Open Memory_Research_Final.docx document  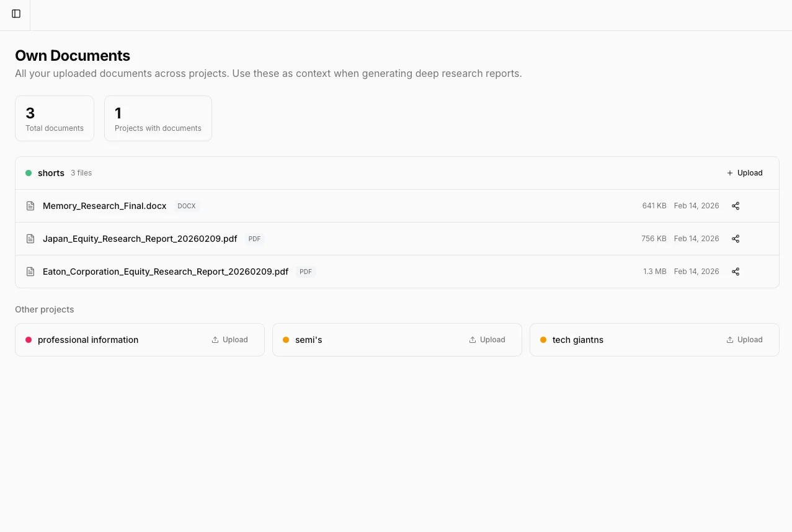(x=104, y=206)
